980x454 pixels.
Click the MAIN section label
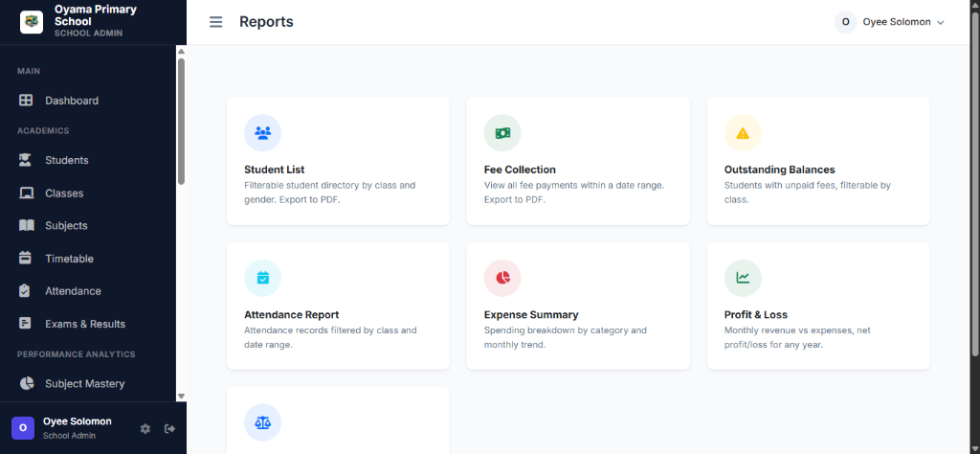point(29,71)
